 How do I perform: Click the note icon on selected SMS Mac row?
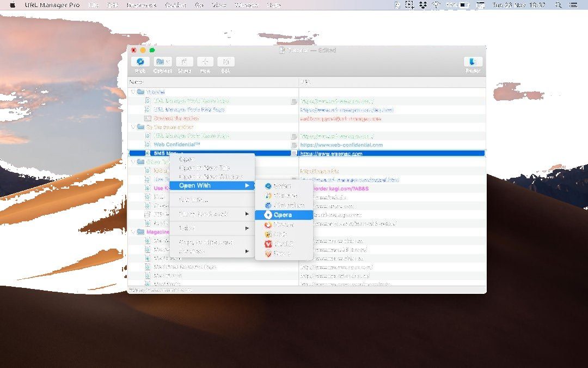[x=294, y=153]
